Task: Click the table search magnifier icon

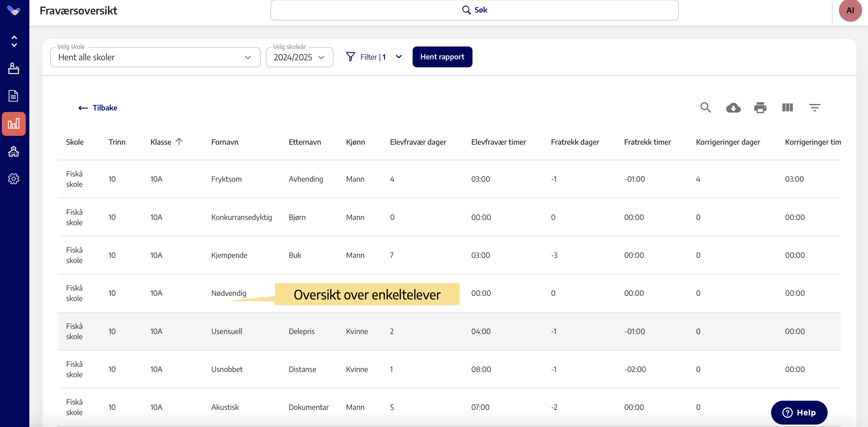Action: 705,108
